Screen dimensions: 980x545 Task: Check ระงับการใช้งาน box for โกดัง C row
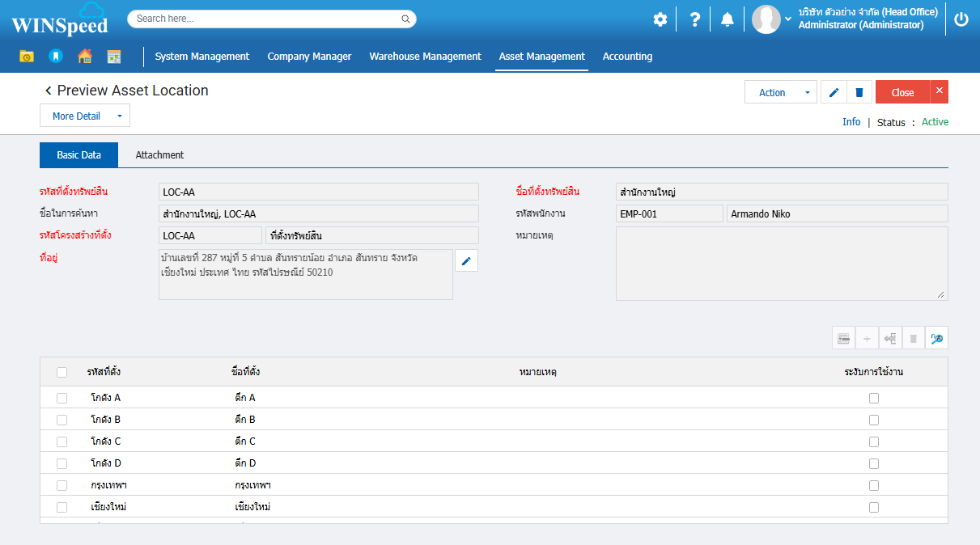[873, 441]
